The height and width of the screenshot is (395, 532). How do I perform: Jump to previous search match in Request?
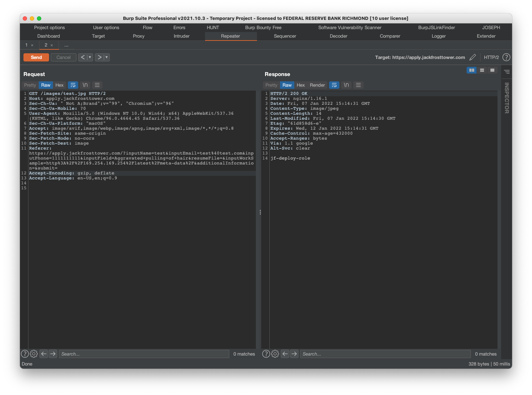[x=44, y=354]
